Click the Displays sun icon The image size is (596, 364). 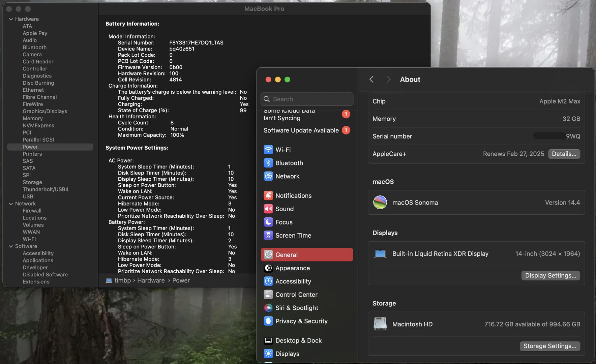(268, 354)
